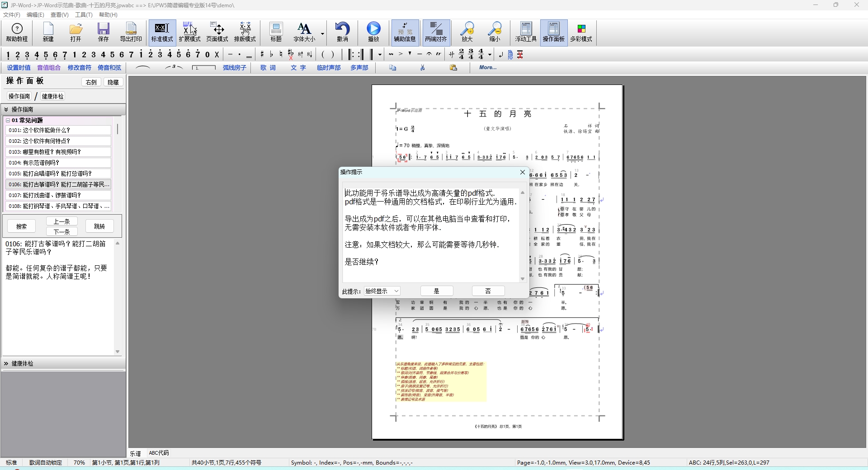Insert the trill tr symbol
The image size is (868, 470).
(x=439, y=54)
